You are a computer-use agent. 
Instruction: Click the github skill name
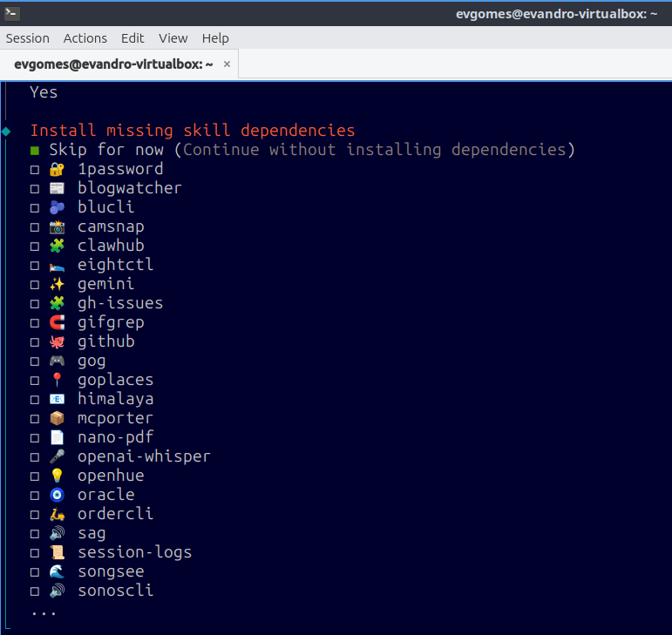point(105,341)
